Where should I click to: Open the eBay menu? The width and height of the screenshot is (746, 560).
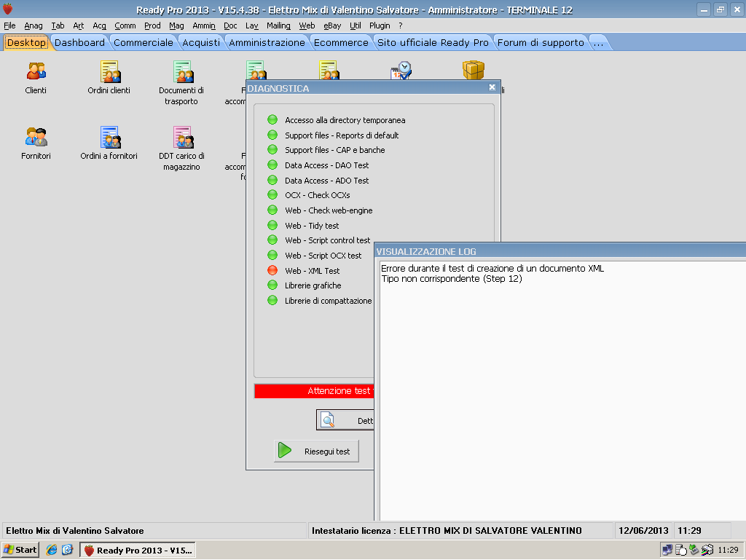coord(332,25)
